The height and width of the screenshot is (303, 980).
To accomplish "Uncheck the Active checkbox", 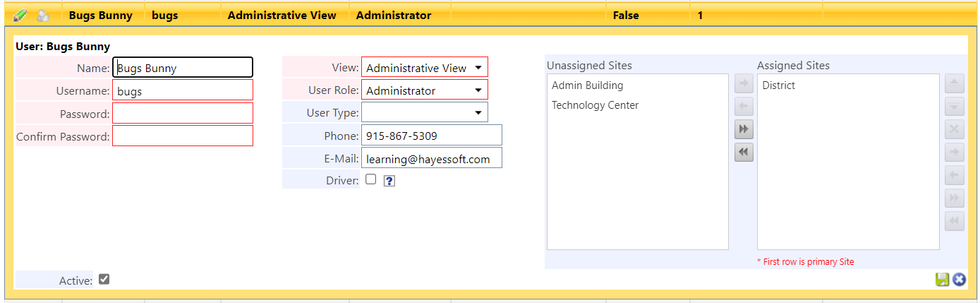I will [x=104, y=280].
